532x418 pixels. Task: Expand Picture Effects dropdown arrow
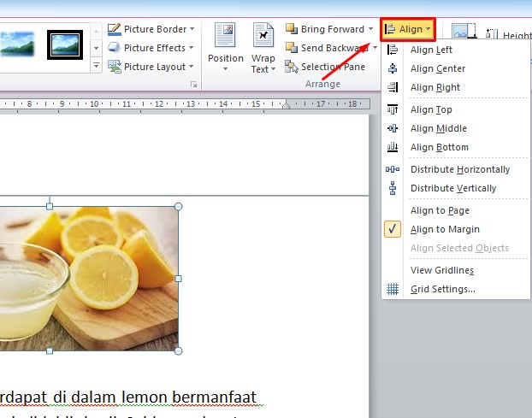tap(191, 48)
